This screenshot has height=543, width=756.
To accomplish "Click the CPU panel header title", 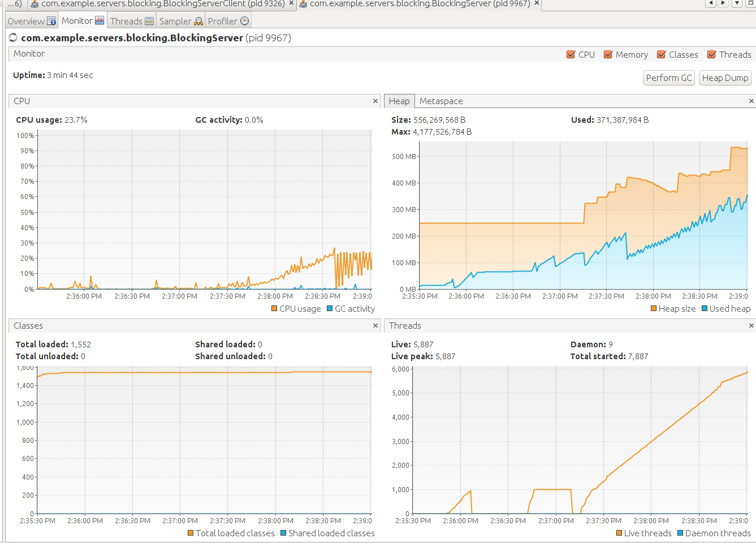I will [22, 101].
